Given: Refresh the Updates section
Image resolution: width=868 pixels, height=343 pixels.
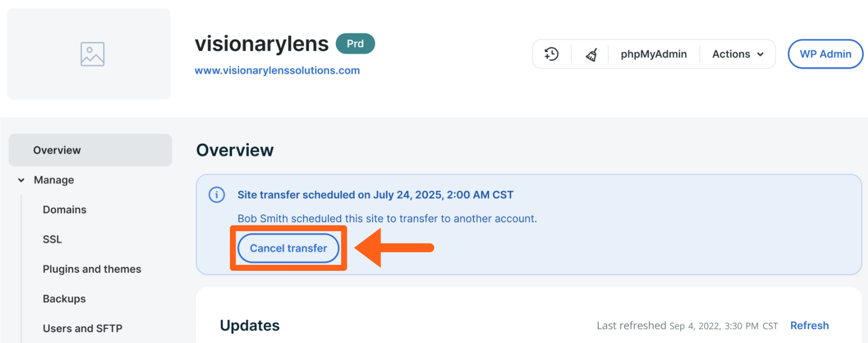Looking at the screenshot, I should point(809,325).
